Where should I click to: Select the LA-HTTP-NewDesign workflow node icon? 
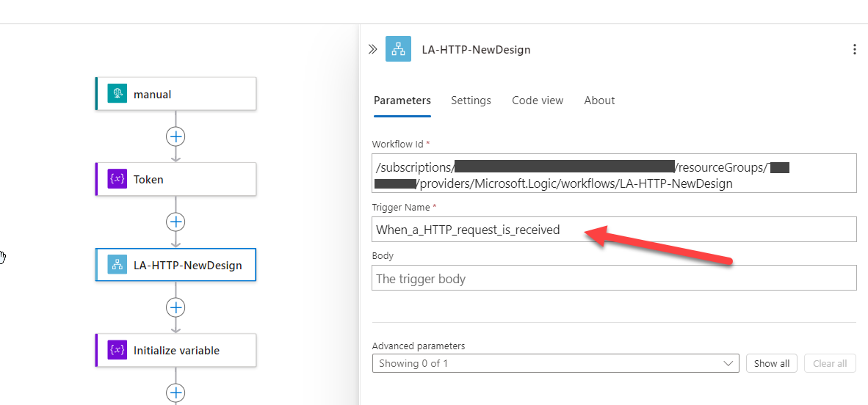(117, 265)
